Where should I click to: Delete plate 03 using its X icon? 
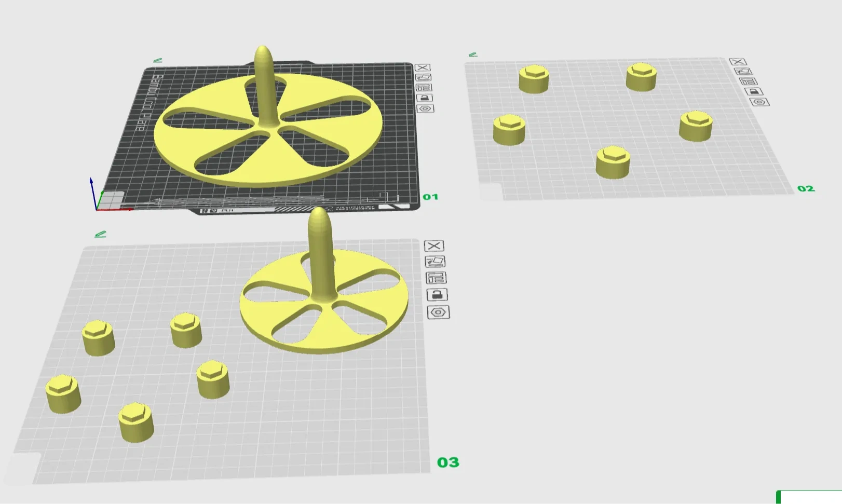pos(435,245)
